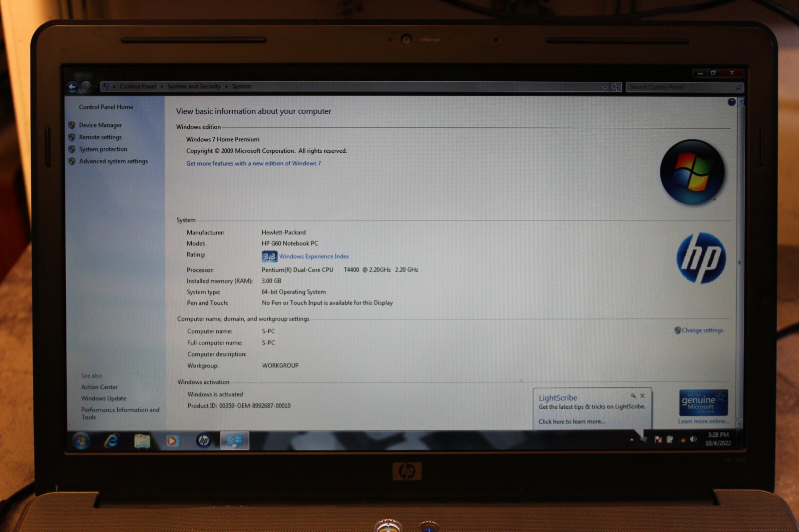Open Windows Media Player taskbar icon
The image size is (799, 532).
coord(172,441)
